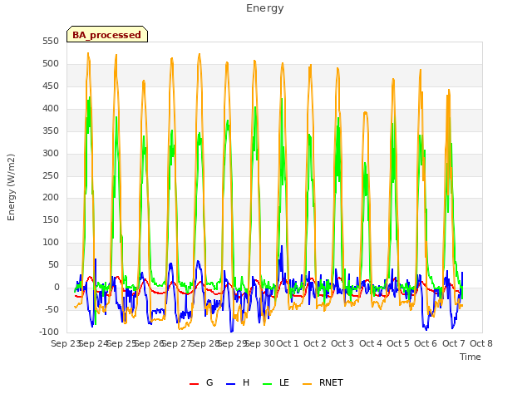Click the 200 y-axis tick value
532x399 pixels.
point(51,198)
